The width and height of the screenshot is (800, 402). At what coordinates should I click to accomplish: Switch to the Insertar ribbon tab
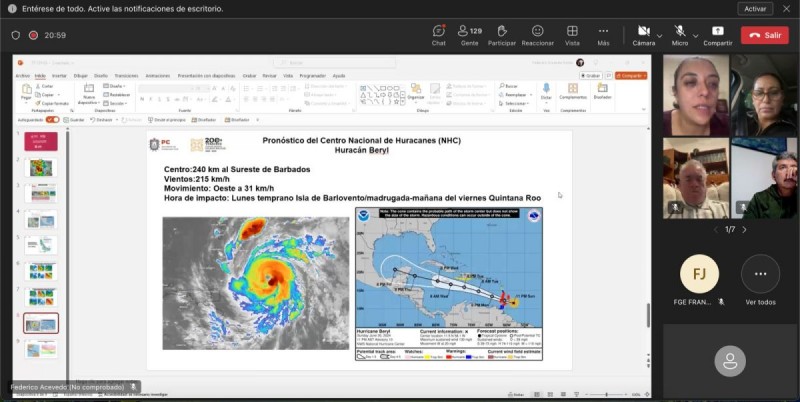[x=59, y=76]
